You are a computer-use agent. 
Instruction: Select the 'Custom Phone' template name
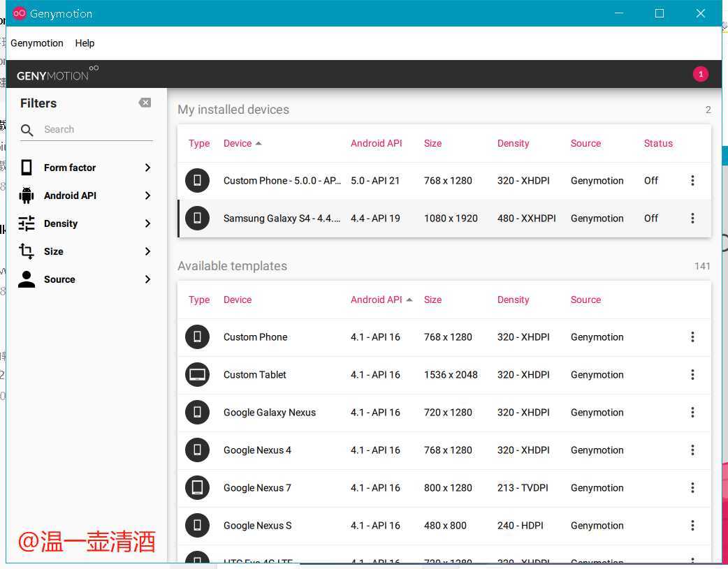coord(255,337)
